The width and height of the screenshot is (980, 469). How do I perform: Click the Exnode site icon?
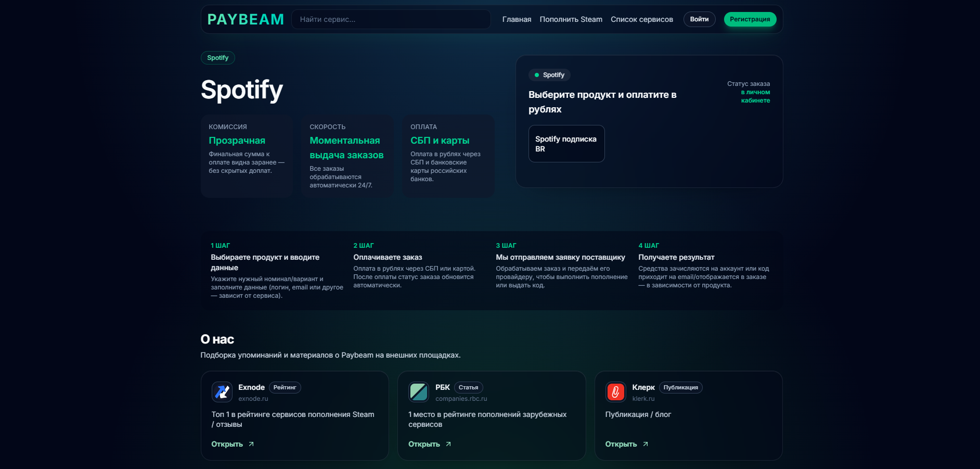tap(222, 392)
